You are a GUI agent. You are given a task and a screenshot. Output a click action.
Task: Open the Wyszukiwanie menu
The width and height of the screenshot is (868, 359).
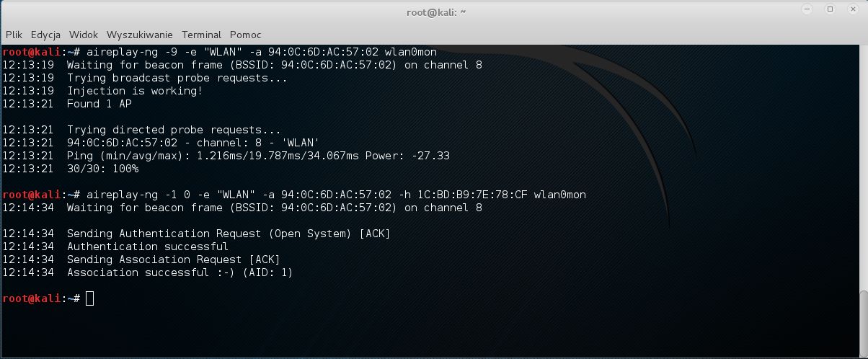click(x=140, y=35)
